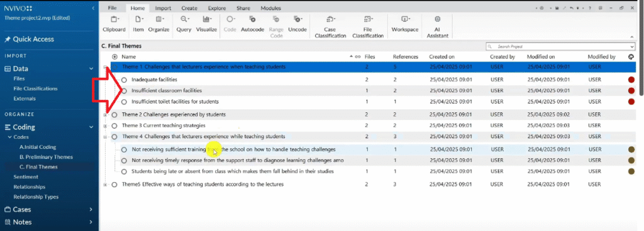The image size is (644, 231).
Task: Collapse the Theme 4 node
Action: click(106, 137)
